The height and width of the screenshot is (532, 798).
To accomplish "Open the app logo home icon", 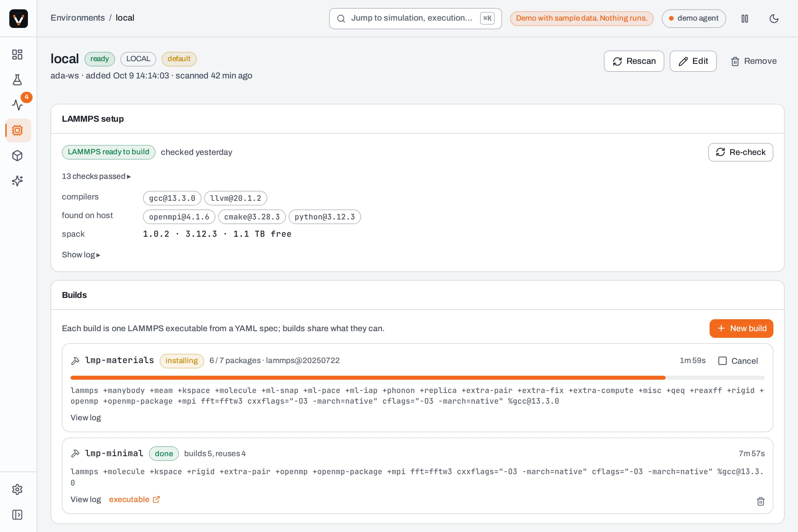I will click(18, 18).
